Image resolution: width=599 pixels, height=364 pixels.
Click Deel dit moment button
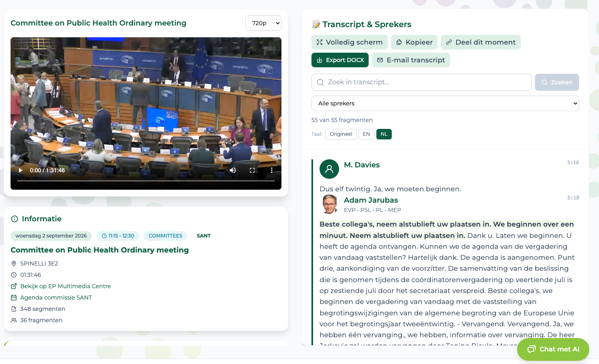click(x=481, y=42)
